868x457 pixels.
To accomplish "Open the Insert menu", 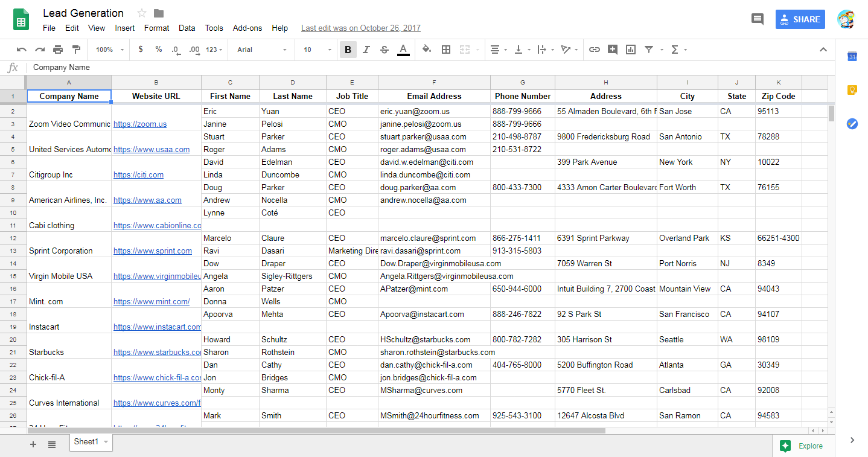I will point(125,28).
